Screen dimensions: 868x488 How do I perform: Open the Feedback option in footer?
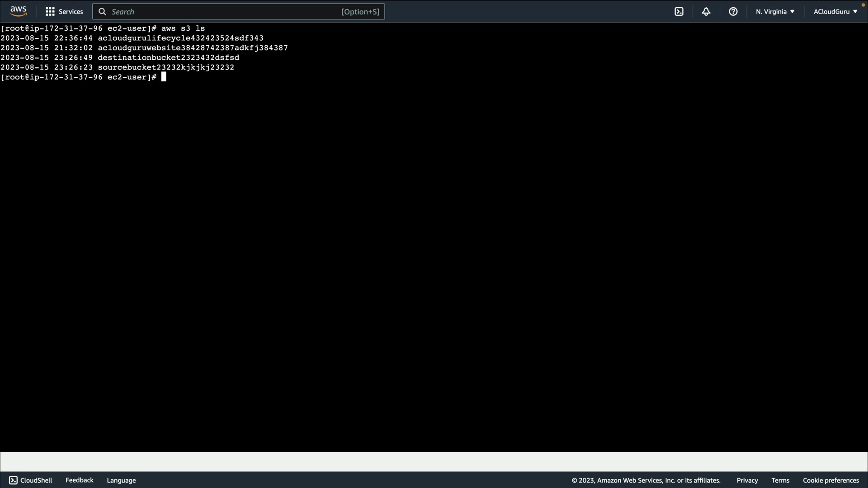click(80, 480)
